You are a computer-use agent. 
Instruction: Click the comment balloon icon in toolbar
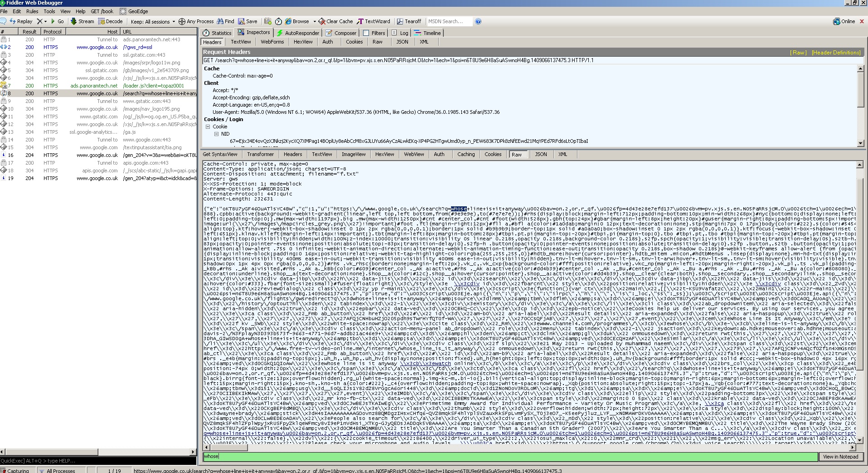(x=3, y=21)
